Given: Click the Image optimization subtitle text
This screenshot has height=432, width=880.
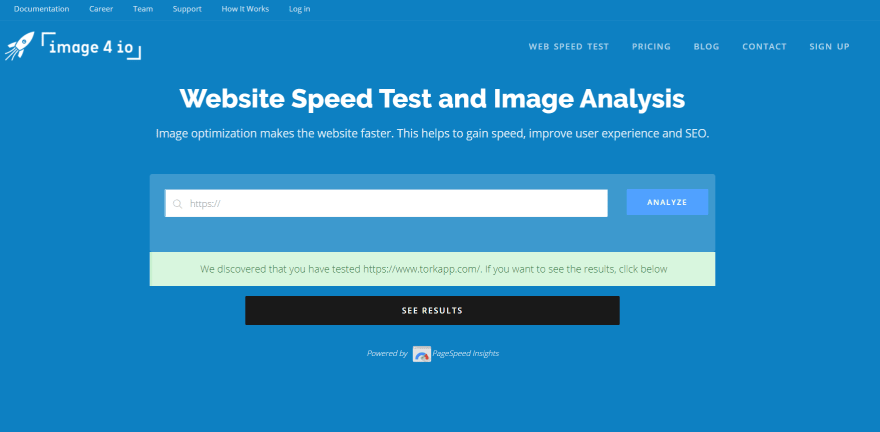Looking at the screenshot, I should pyautogui.click(x=432, y=134).
